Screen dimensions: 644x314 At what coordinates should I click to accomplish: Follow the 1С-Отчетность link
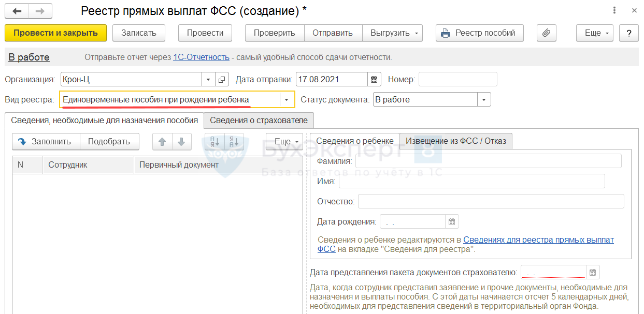201,57
